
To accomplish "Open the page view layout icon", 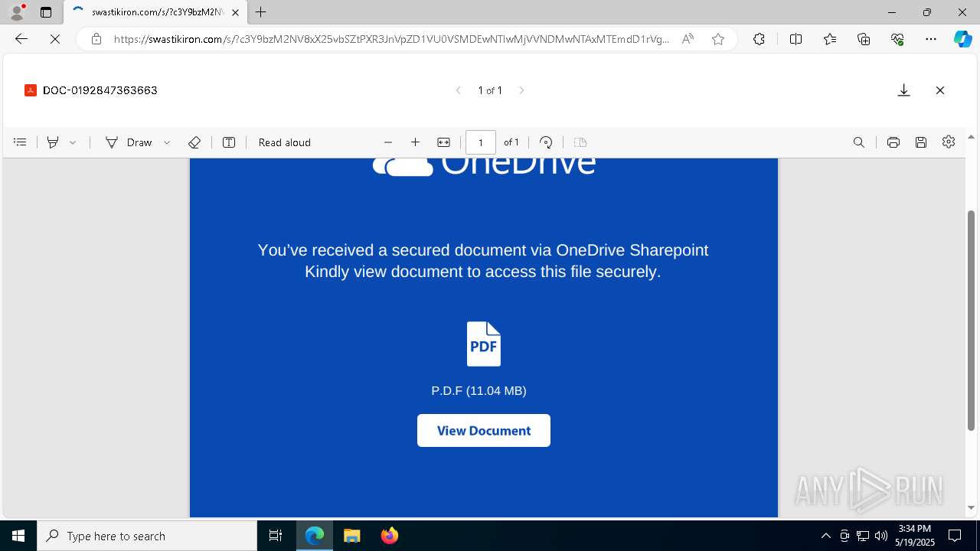I will pos(580,142).
